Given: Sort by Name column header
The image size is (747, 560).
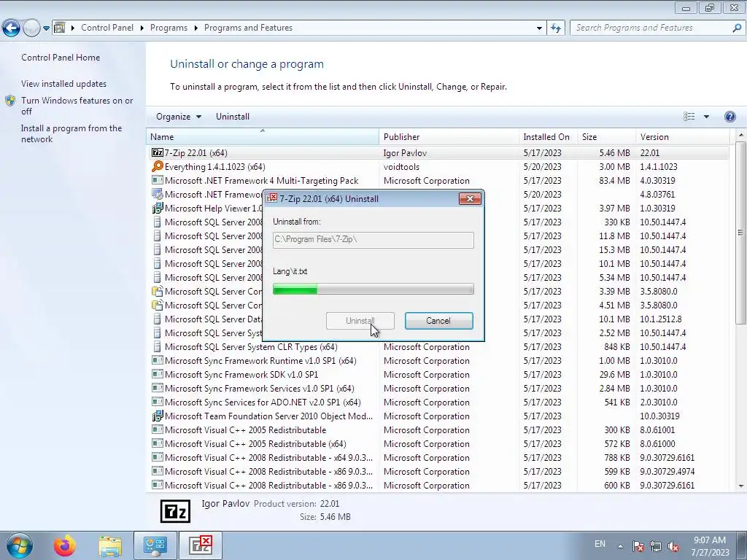Looking at the screenshot, I should click(263, 136).
